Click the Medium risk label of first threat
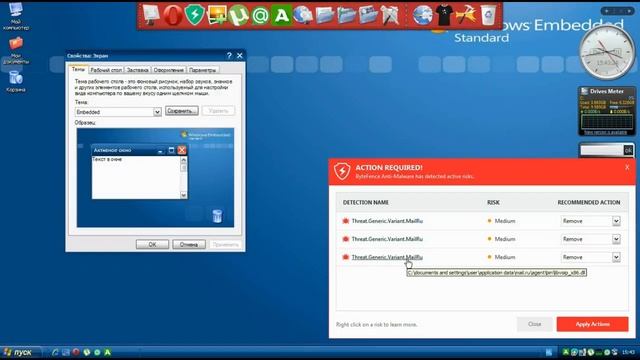This screenshot has width=640, height=360. pyautogui.click(x=505, y=221)
